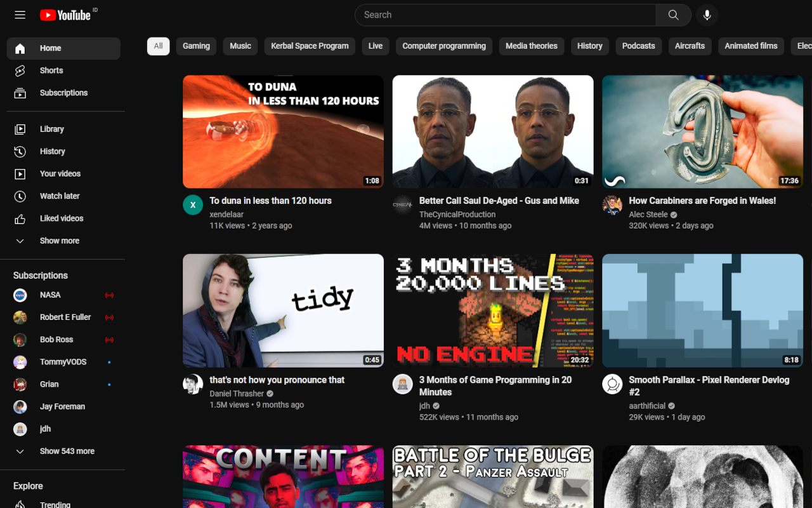Open Bob Ross channel subscription
The image size is (812, 508).
[63, 340]
